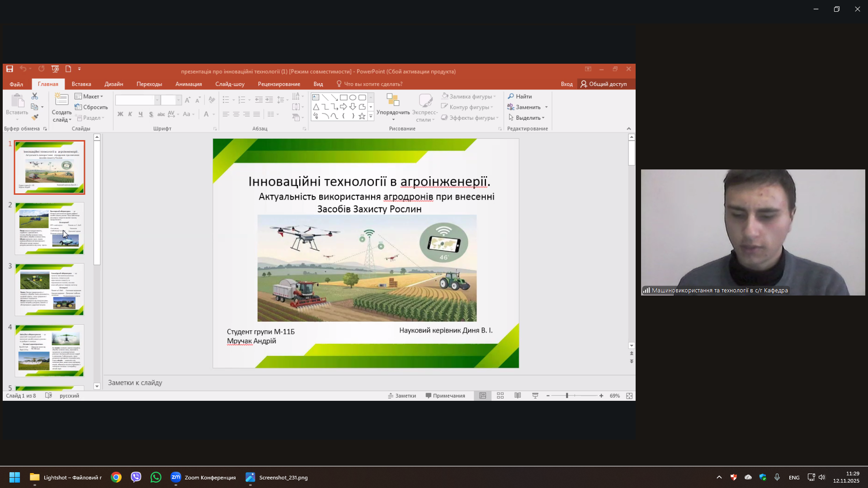Expand the shapes gallery more arrow
868x488 pixels.
(x=371, y=117)
